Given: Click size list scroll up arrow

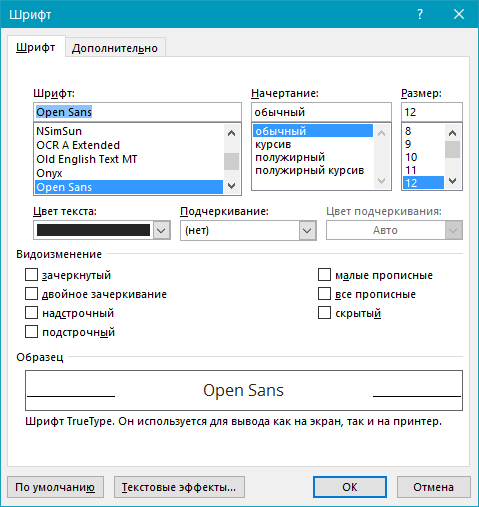Looking at the screenshot, I should (452, 133).
